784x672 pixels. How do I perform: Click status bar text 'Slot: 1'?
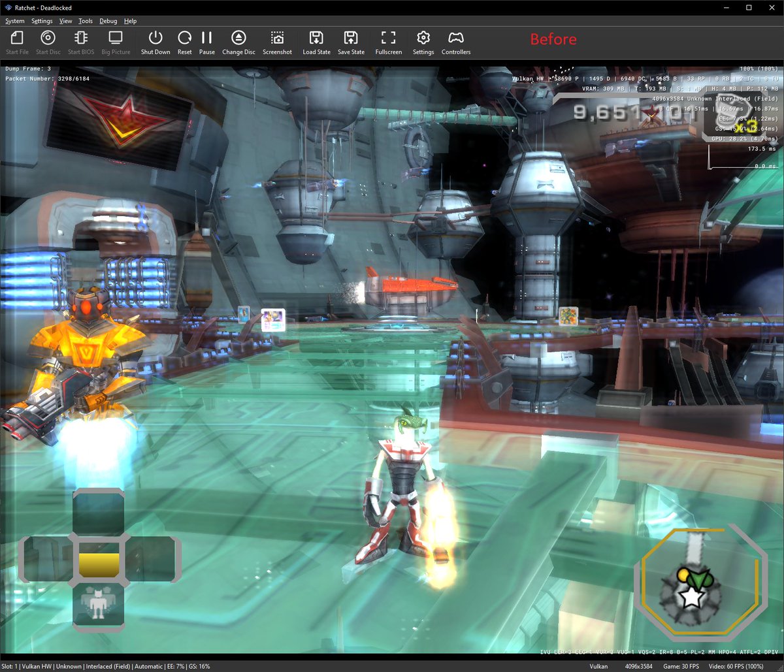(x=9, y=666)
